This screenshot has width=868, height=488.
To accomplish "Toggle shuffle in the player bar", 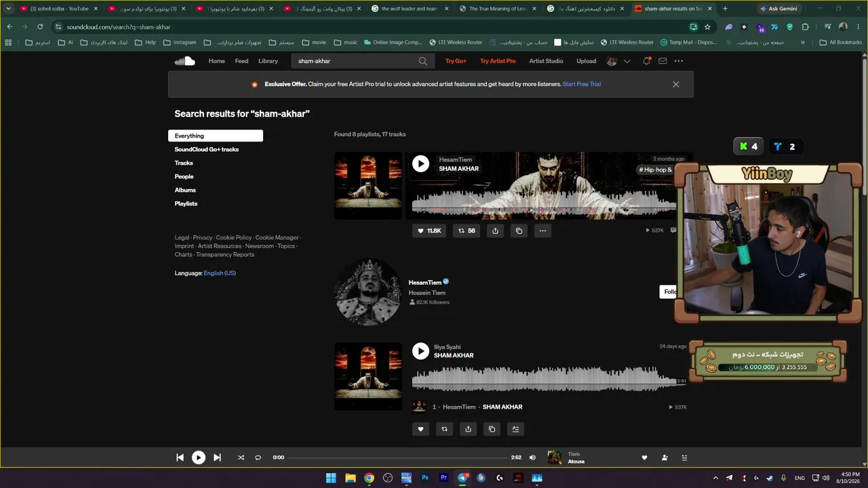I will pyautogui.click(x=241, y=457).
